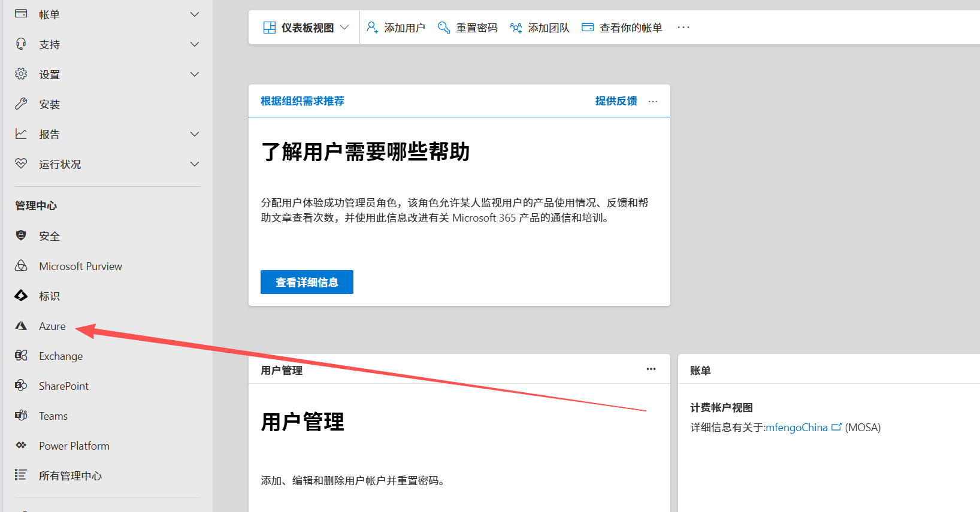Click 添加用户 in the toolbar

[396, 28]
